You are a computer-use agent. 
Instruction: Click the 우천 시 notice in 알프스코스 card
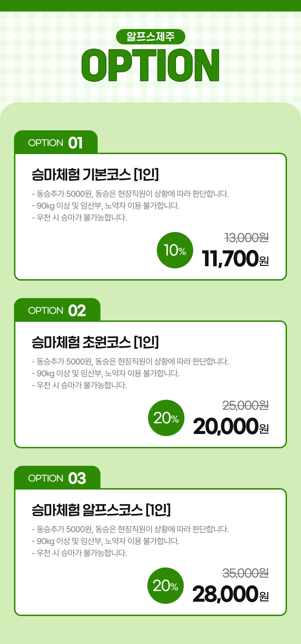(79, 553)
